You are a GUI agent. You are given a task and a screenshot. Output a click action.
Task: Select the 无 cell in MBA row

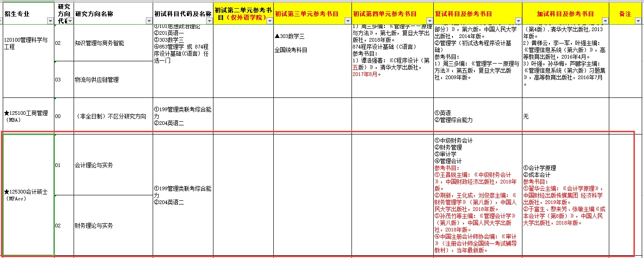click(566, 116)
